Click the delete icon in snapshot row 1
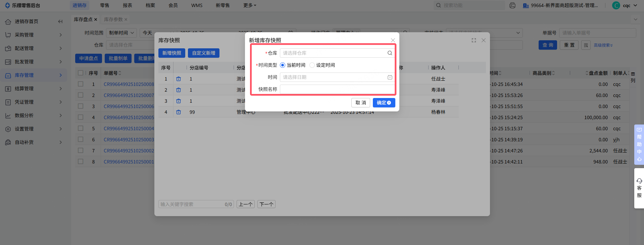 (x=179, y=79)
